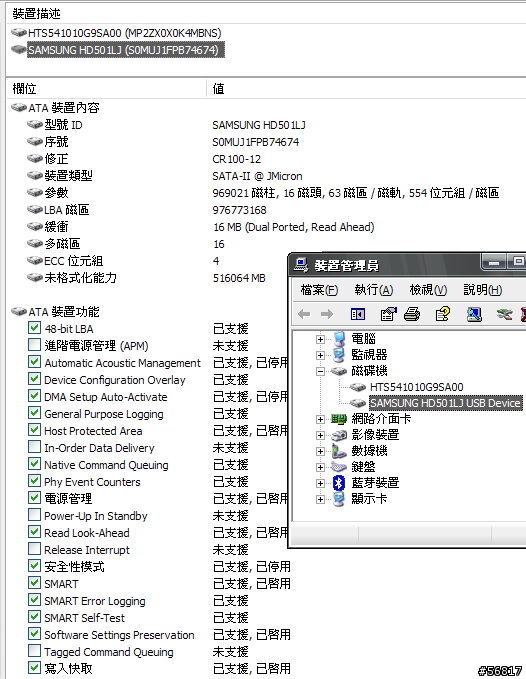Click the 影像裝置 imaging device icon
Image resolution: width=526 pixels, height=679 pixels.
(x=339, y=435)
